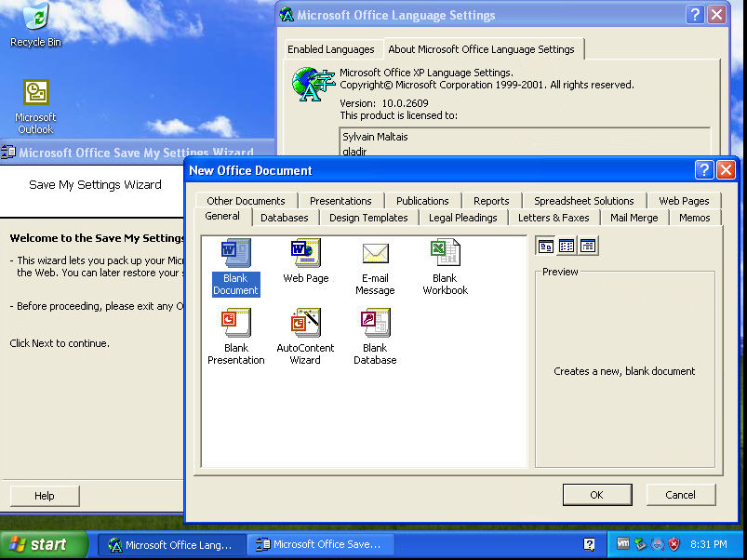Select the Blank Document icon

point(235,255)
